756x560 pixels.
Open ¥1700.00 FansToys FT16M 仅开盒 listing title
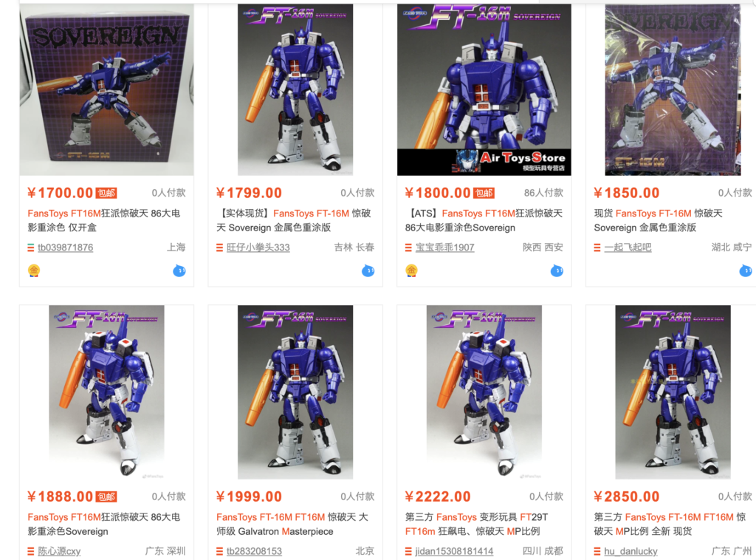tap(103, 220)
